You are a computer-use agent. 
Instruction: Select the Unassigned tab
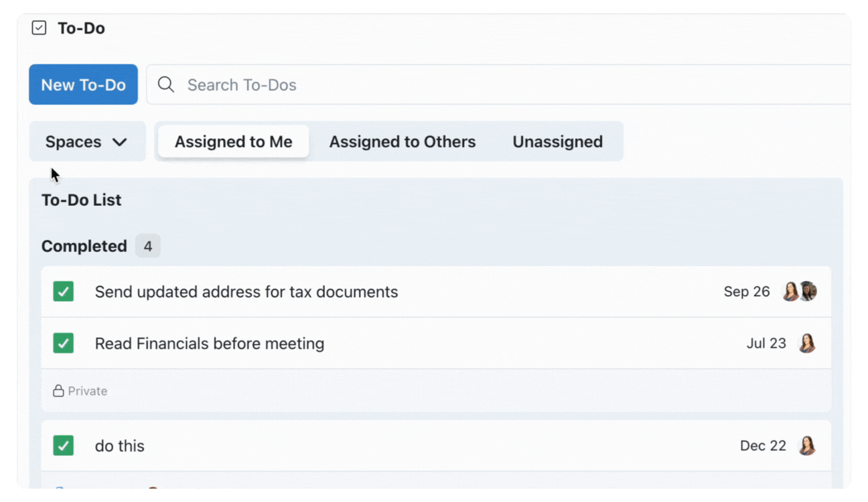(x=557, y=141)
